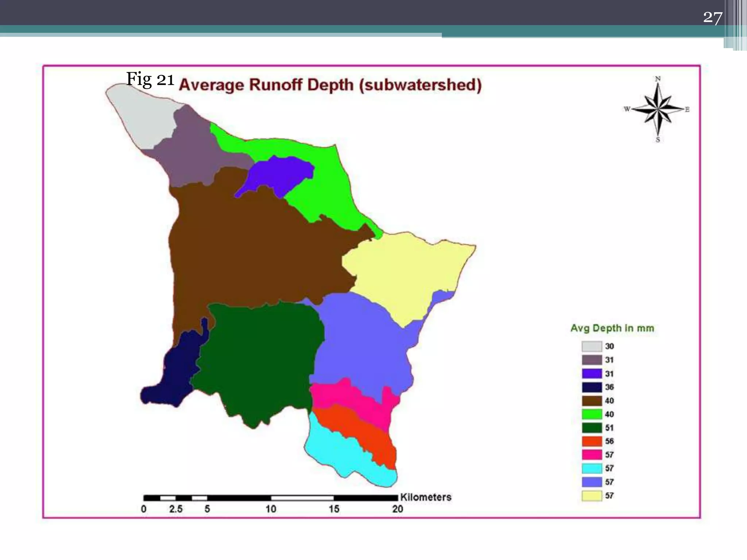The height and width of the screenshot is (560, 747).
Task: Click the Average Runoff Depth map title
Action: click(x=330, y=85)
